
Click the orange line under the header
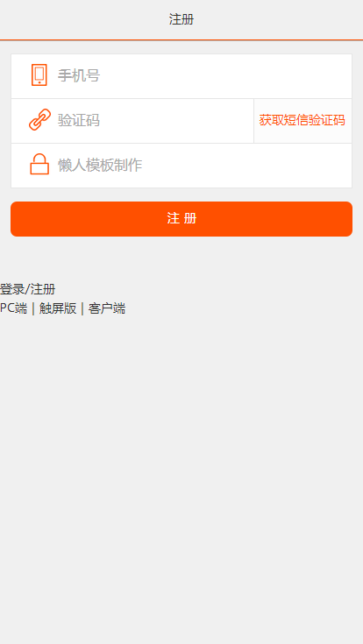point(181,39)
